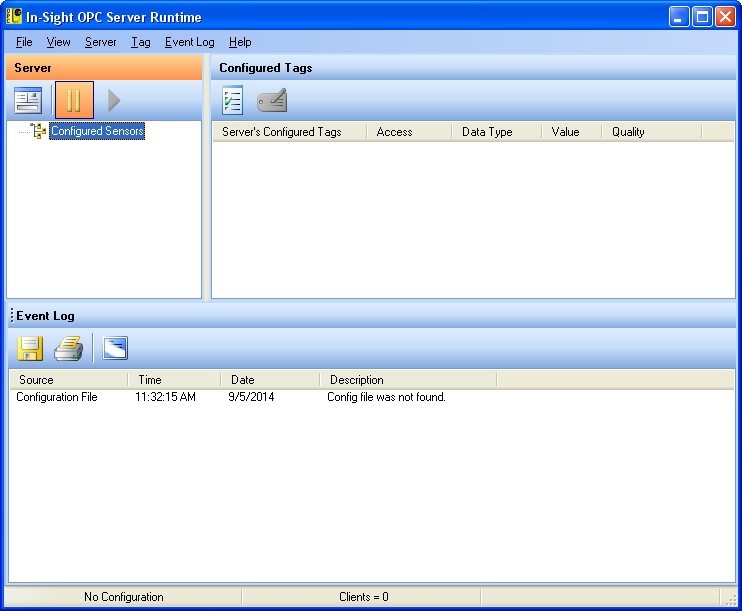Image resolution: width=742 pixels, height=611 pixels.
Task: Open the Server menu
Action: click(100, 42)
